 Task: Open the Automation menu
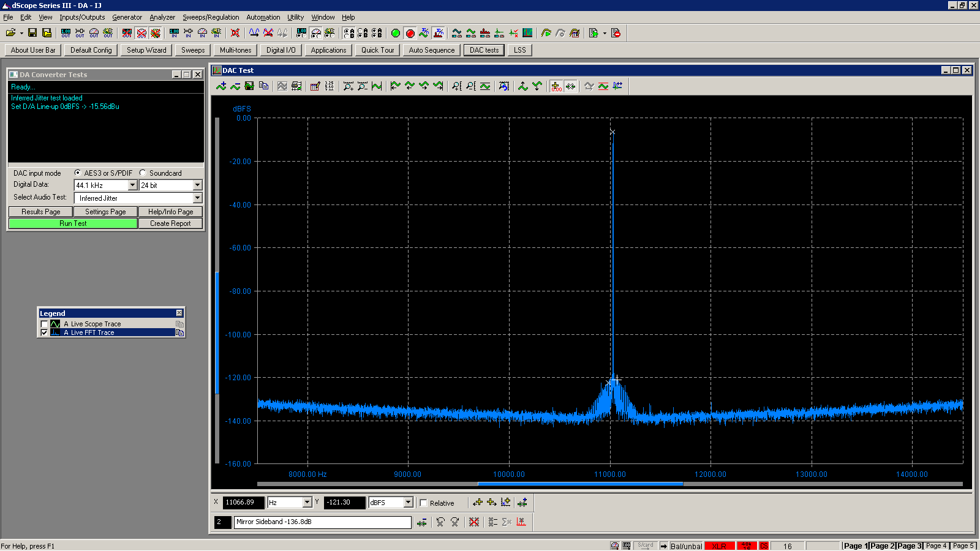pos(263,17)
